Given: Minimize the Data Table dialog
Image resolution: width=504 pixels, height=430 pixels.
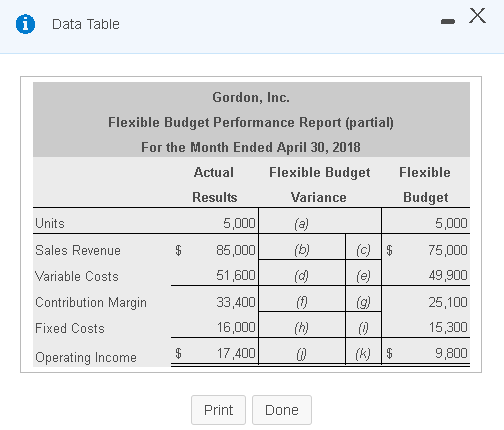Looking at the screenshot, I should click(447, 22).
